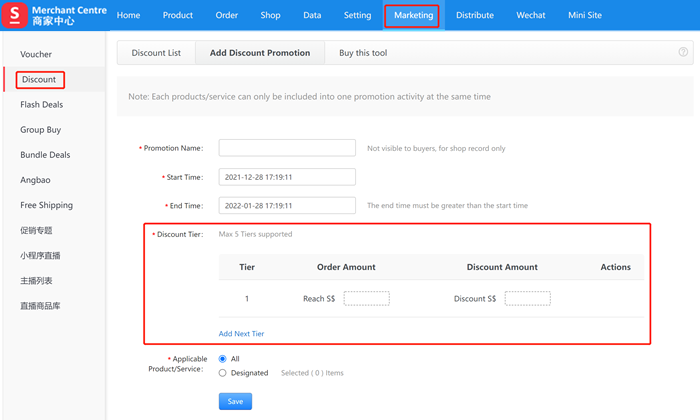The image size is (700, 420).
Task: Go to Flash Deals in sidebar
Action: tap(41, 104)
